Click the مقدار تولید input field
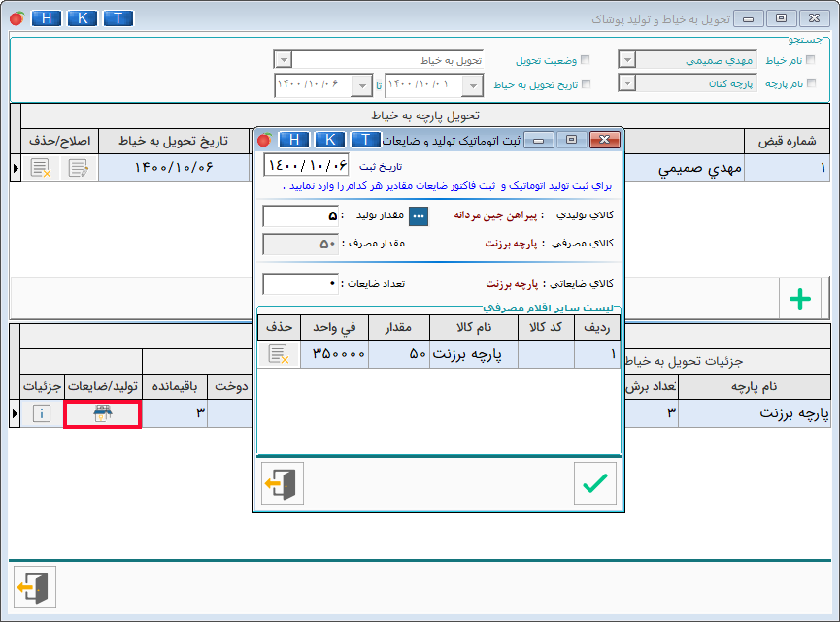 point(300,216)
